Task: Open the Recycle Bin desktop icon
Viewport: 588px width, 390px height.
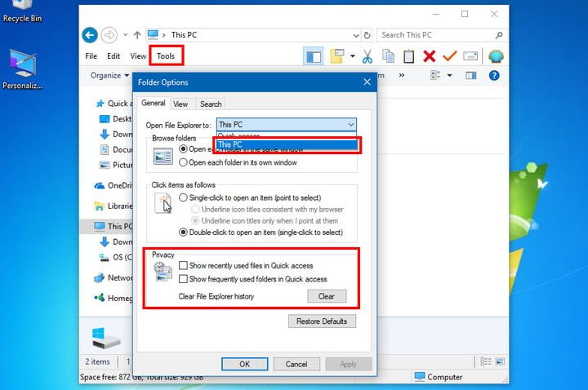Action: [22, 10]
